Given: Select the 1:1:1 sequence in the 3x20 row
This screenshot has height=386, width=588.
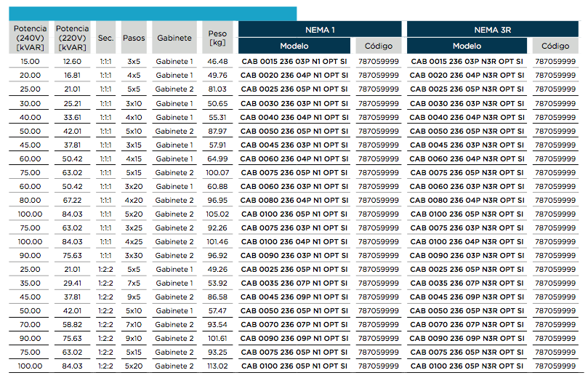Looking at the screenshot, I should click(105, 186).
